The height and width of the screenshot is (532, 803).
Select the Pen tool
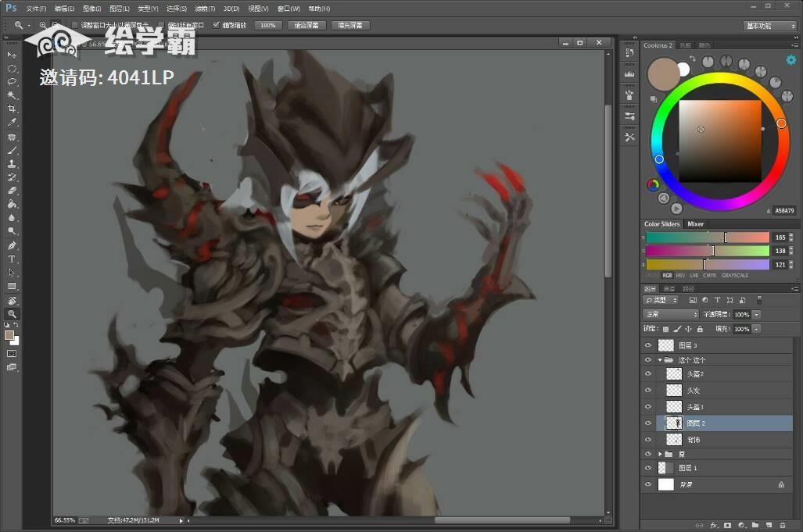pyautogui.click(x=12, y=245)
